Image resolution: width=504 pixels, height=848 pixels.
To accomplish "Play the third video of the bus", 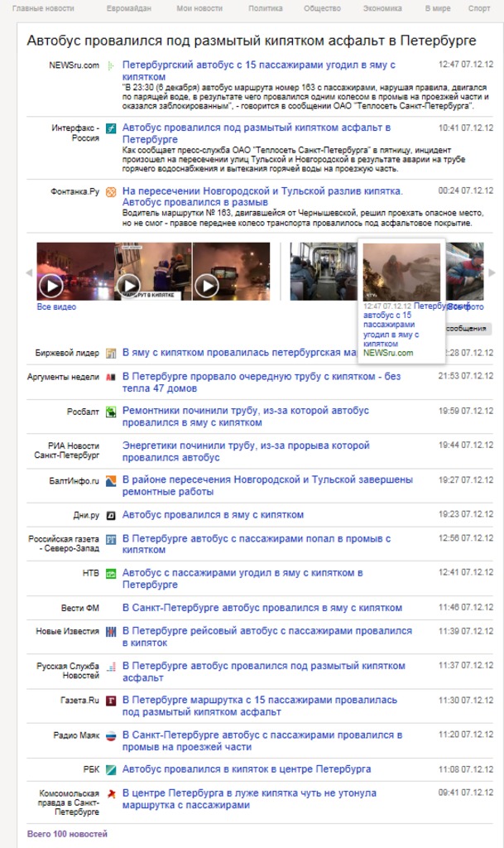I will tap(231, 271).
